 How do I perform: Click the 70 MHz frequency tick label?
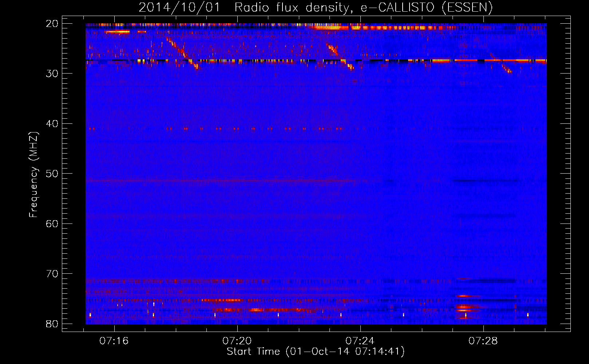pos(52,274)
